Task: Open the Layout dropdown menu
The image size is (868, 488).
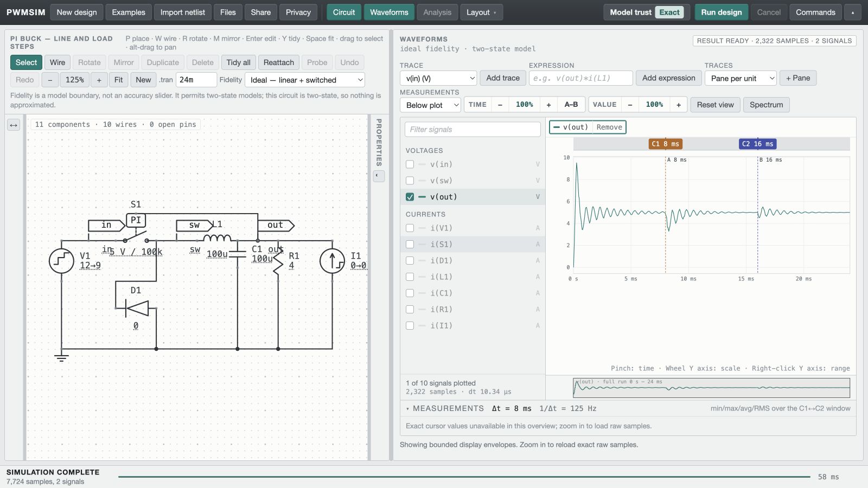Action: coord(481,12)
